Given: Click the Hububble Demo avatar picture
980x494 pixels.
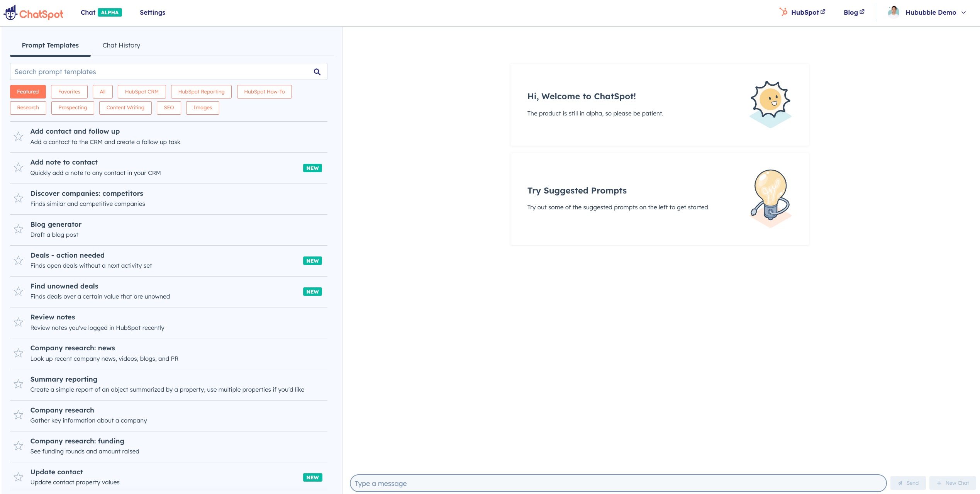Looking at the screenshot, I should point(893,12).
